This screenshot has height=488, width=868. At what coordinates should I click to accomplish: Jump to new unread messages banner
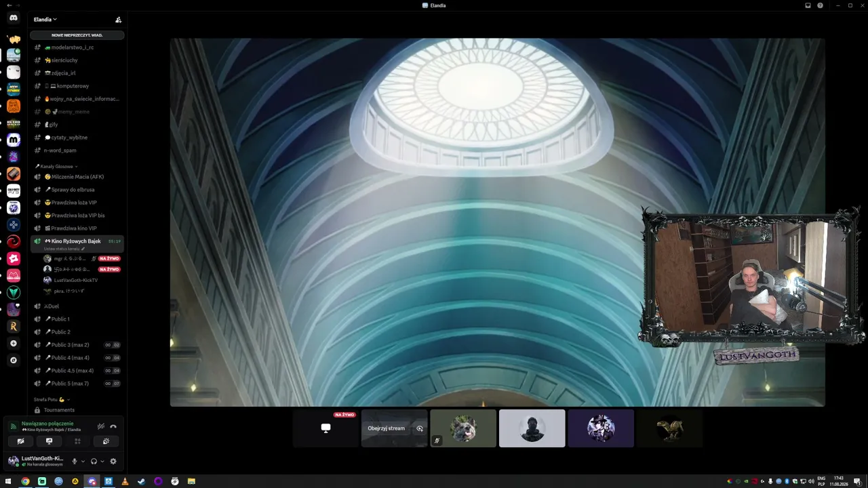coord(77,35)
